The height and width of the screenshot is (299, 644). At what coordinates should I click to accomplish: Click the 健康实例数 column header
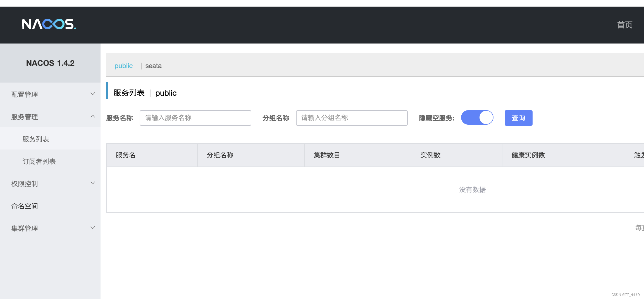tap(564, 155)
